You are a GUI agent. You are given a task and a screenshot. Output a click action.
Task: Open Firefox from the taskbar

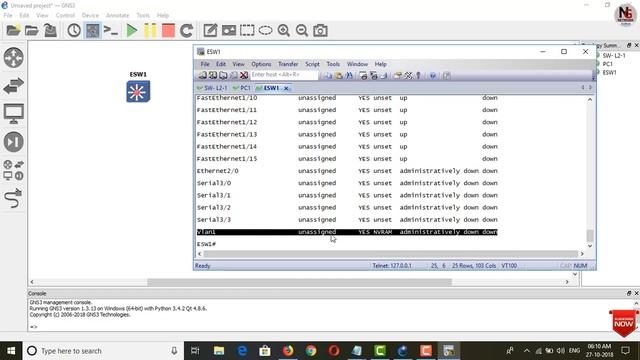[288, 351]
